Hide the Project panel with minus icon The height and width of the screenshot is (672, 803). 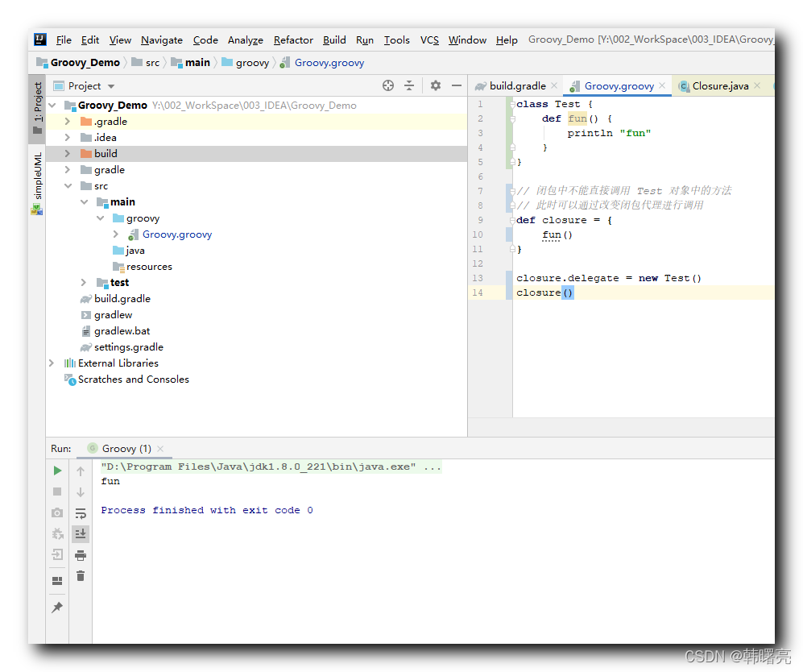(457, 85)
